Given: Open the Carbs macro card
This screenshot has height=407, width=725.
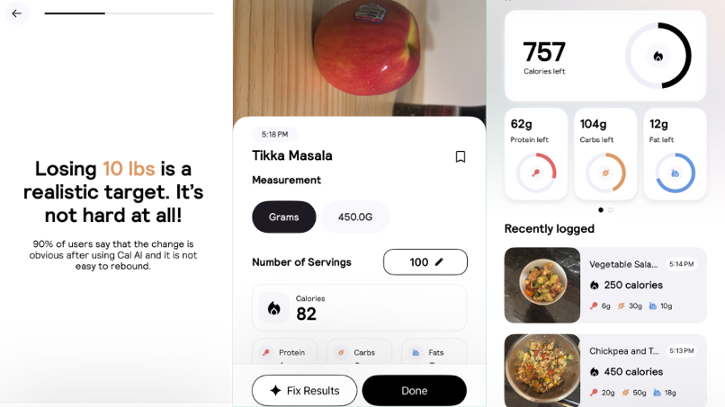Looking at the screenshot, I should [359, 353].
